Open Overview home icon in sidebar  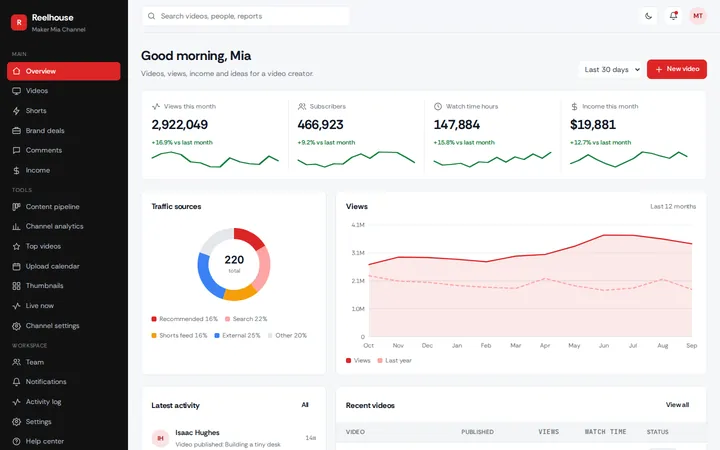click(17, 71)
